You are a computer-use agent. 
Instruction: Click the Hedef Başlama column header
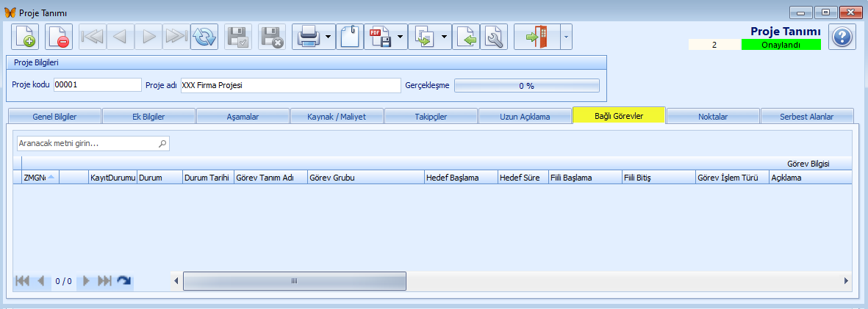[459, 178]
